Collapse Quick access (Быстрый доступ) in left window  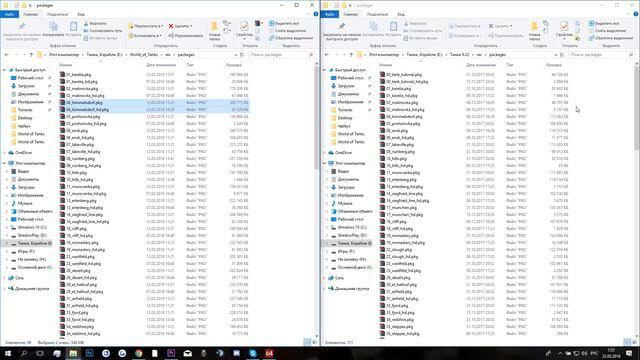(x=4, y=70)
